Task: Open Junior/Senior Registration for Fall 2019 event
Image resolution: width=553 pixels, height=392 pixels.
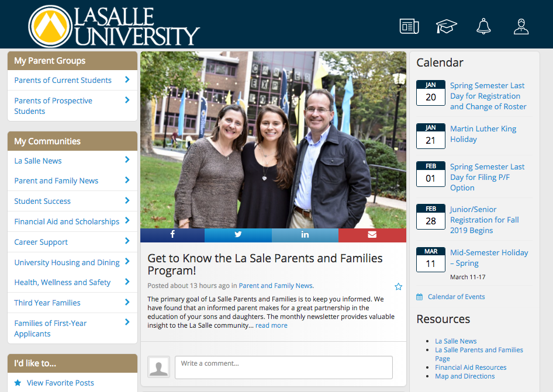Action: (x=484, y=220)
